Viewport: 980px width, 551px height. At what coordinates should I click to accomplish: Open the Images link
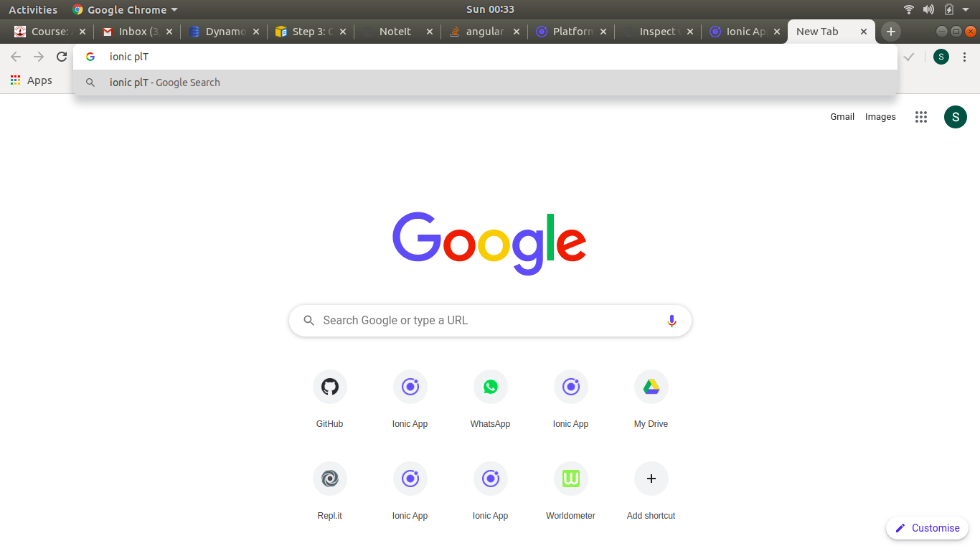(x=880, y=117)
